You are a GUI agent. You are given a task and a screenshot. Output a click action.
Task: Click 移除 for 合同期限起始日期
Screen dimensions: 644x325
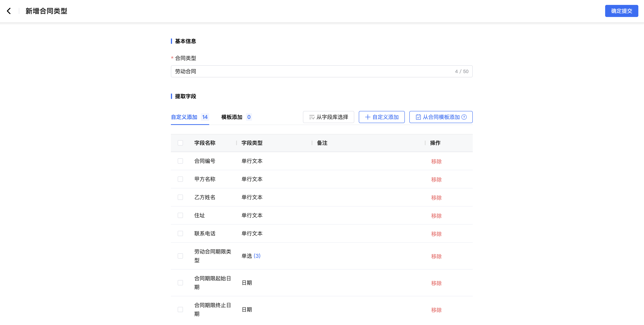pos(436,283)
